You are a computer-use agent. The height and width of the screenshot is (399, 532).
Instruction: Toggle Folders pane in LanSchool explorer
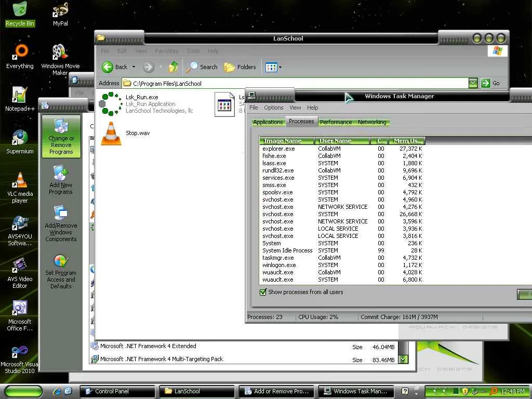pos(240,67)
